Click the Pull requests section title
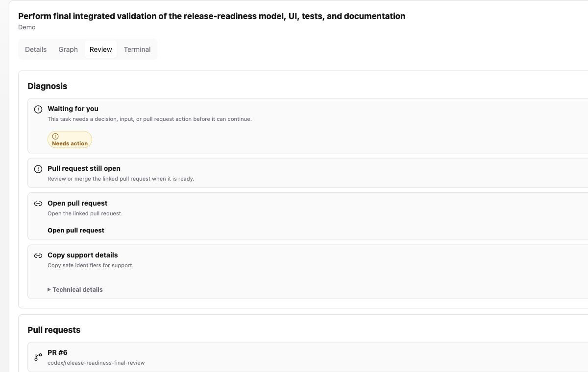The image size is (588, 372). point(54,330)
